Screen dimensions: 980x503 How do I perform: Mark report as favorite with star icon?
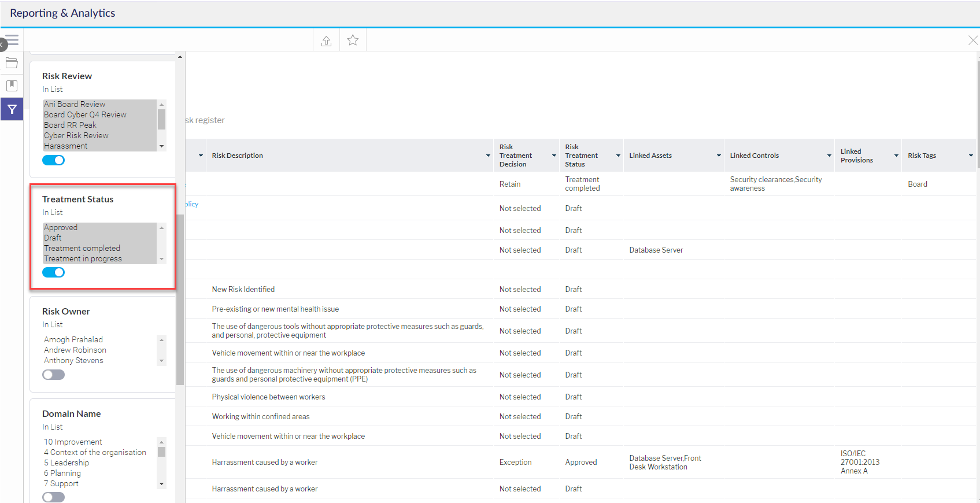[353, 40]
